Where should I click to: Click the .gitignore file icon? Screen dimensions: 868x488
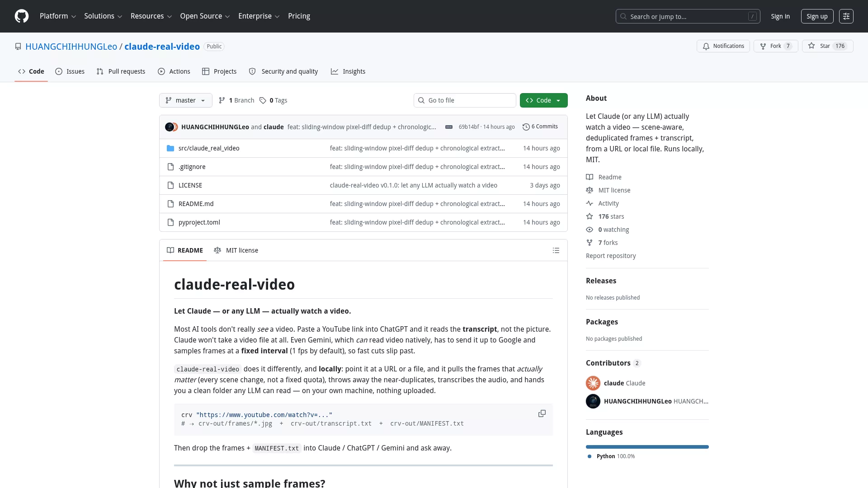(170, 167)
